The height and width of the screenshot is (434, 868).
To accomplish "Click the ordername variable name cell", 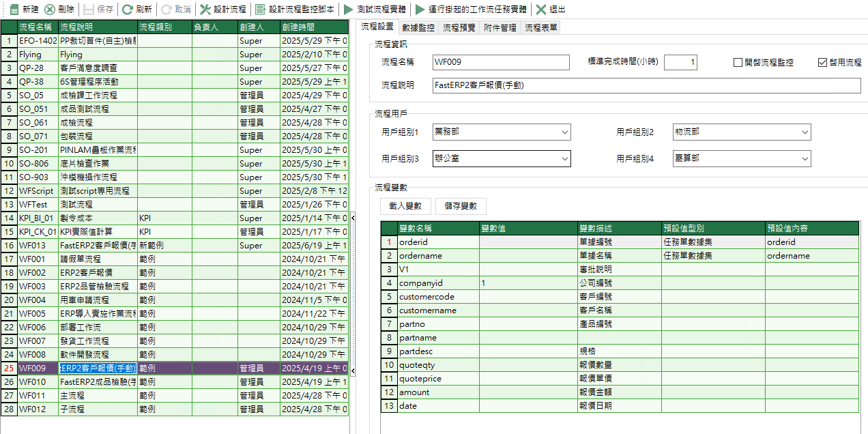I will click(x=437, y=256).
